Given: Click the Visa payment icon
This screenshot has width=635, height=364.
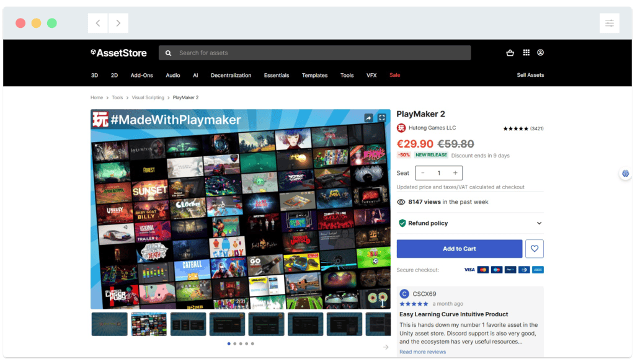Looking at the screenshot, I should pyautogui.click(x=469, y=270).
